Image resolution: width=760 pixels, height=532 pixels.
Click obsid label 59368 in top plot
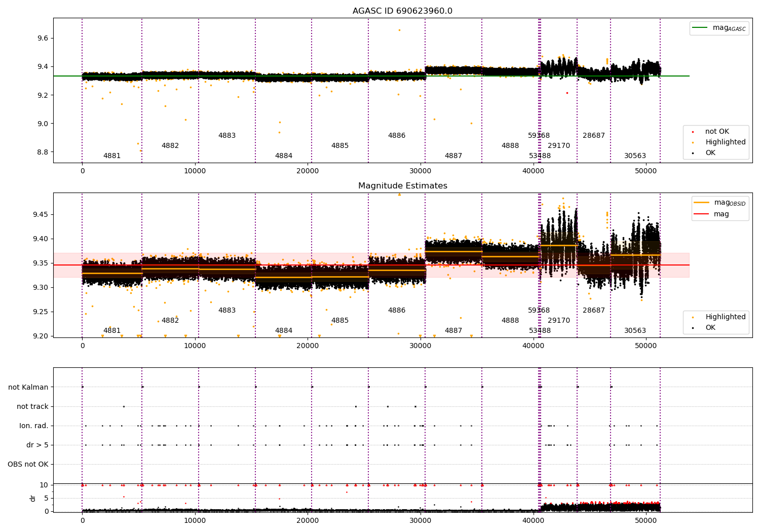click(539, 136)
